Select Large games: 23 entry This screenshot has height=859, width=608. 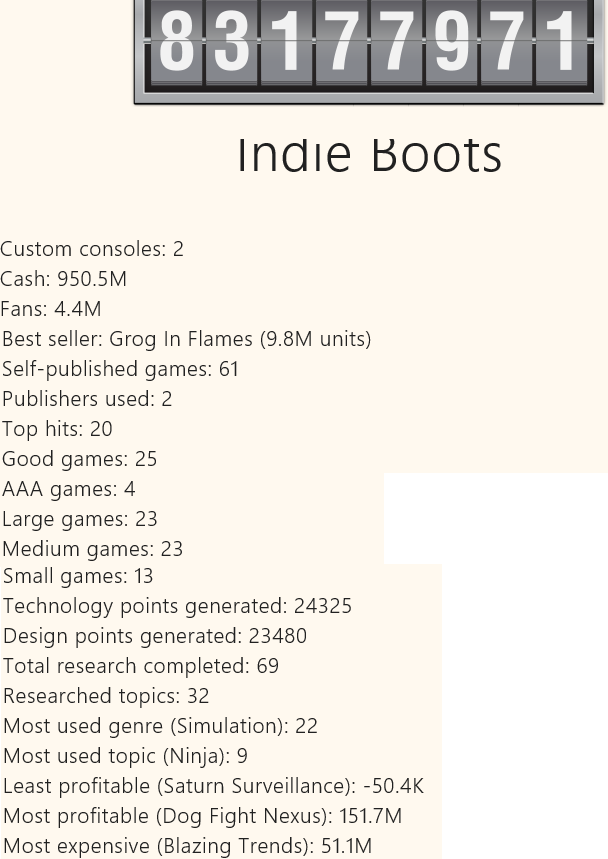pos(80,519)
